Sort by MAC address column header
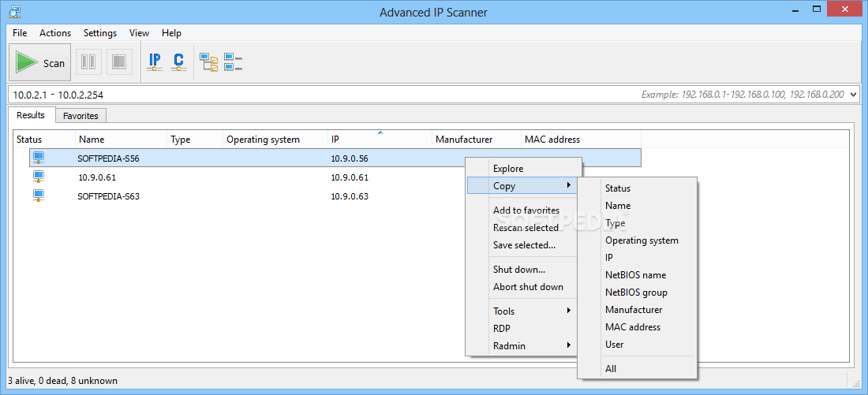868x395 pixels. coord(582,140)
